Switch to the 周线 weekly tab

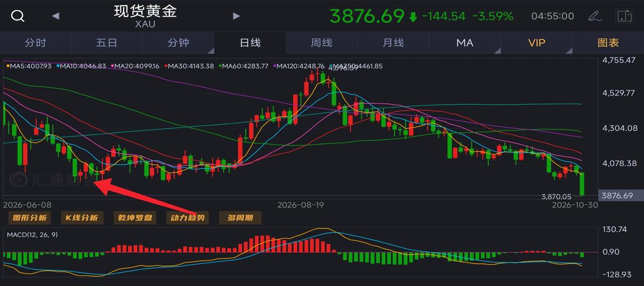click(x=322, y=43)
